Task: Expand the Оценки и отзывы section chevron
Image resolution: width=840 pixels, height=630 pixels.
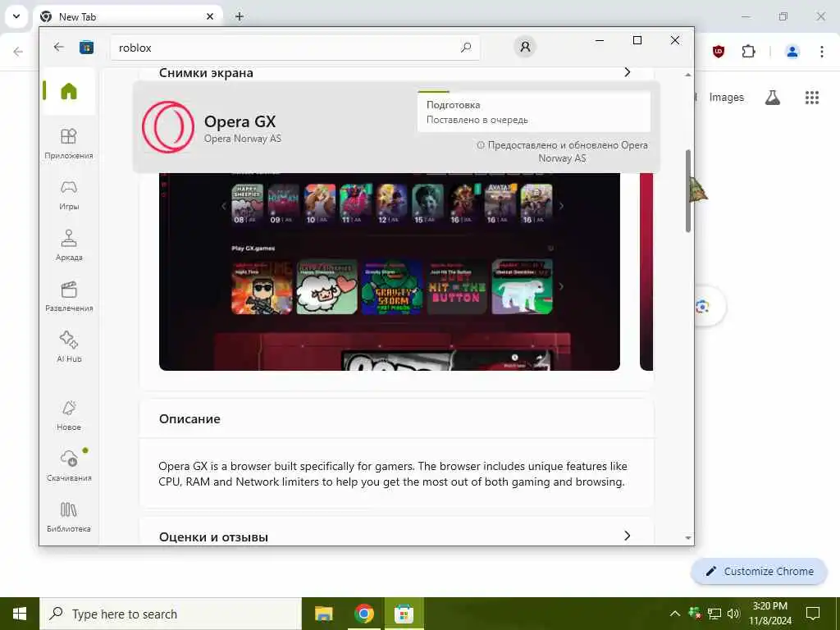Action: point(628,536)
